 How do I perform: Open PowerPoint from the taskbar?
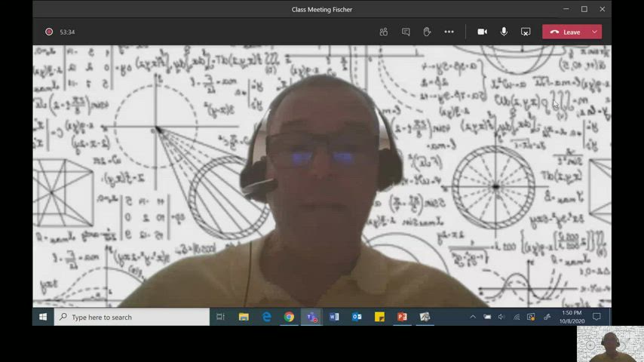click(x=402, y=318)
